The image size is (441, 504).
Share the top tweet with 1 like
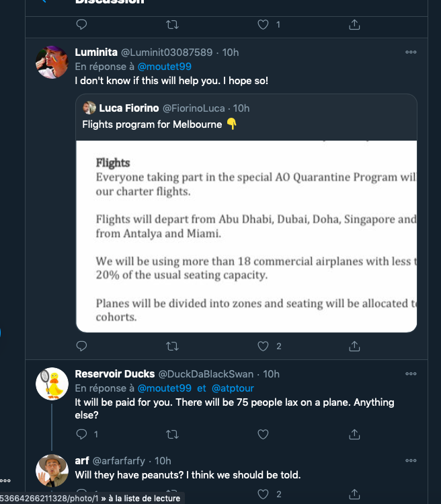(354, 24)
